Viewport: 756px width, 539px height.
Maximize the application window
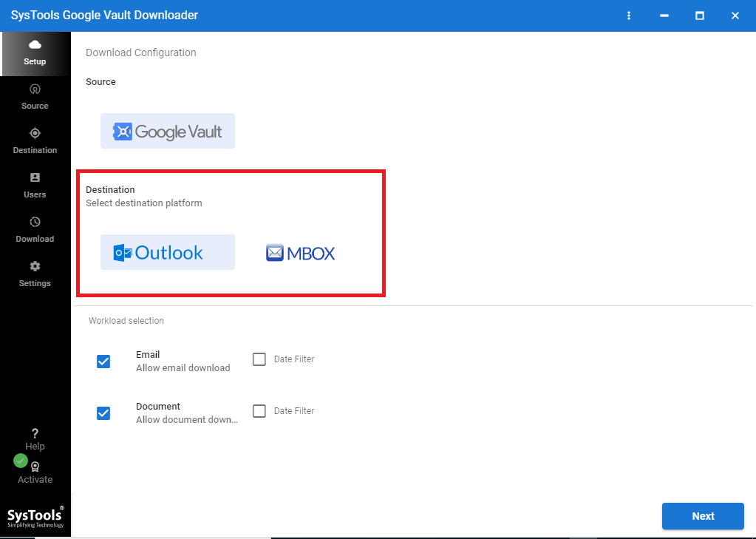tap(700, 16)
